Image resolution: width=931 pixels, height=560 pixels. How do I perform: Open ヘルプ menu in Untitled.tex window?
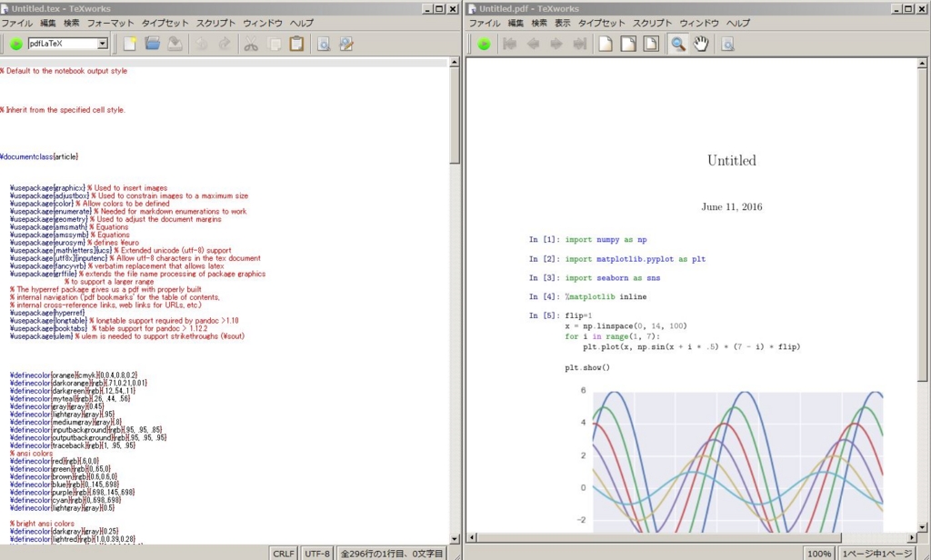point(301,23)
